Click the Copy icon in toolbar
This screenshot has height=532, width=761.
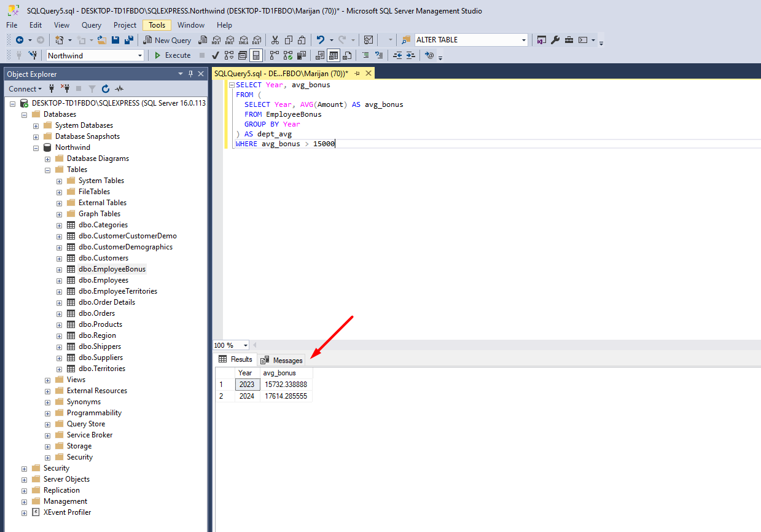click(288, 40)
